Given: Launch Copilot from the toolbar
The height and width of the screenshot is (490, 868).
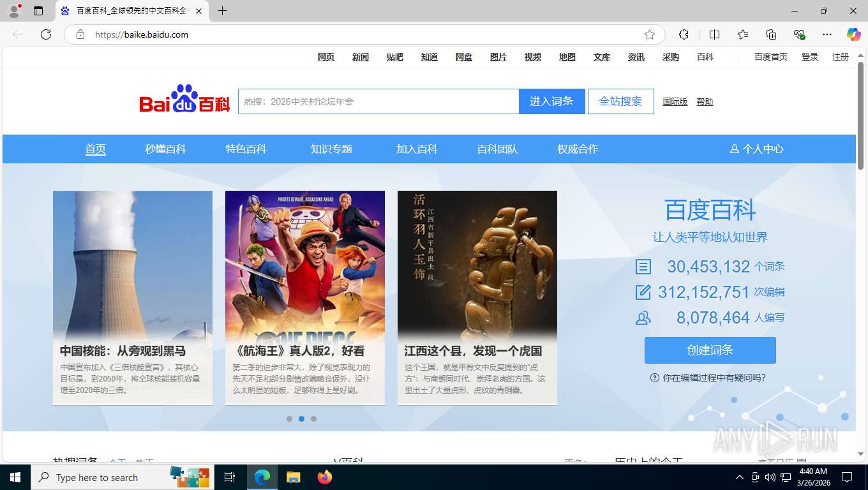Looking at the screenshot, I should click(x=853, y=34).
